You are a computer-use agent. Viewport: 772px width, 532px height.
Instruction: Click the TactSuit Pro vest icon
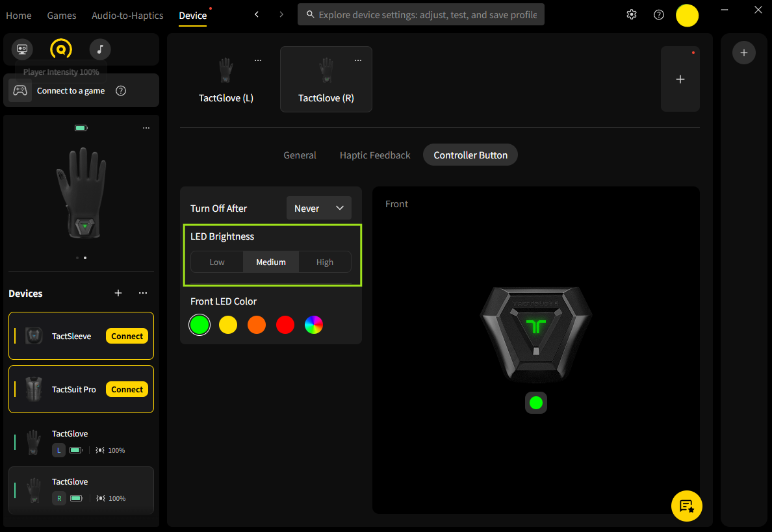34,389
